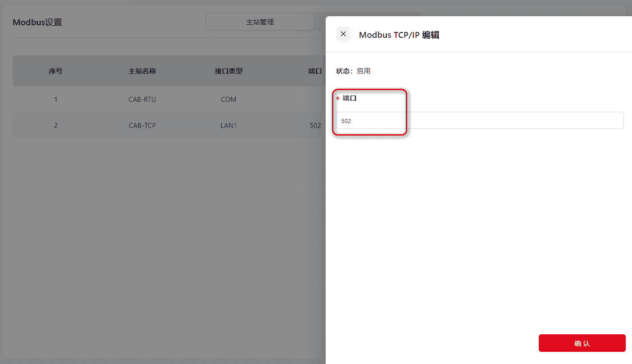The image size is (632, 364).
Task: Click the red required asterisk beside 端口
Action: pyautogui.click(x=338, y=99)
